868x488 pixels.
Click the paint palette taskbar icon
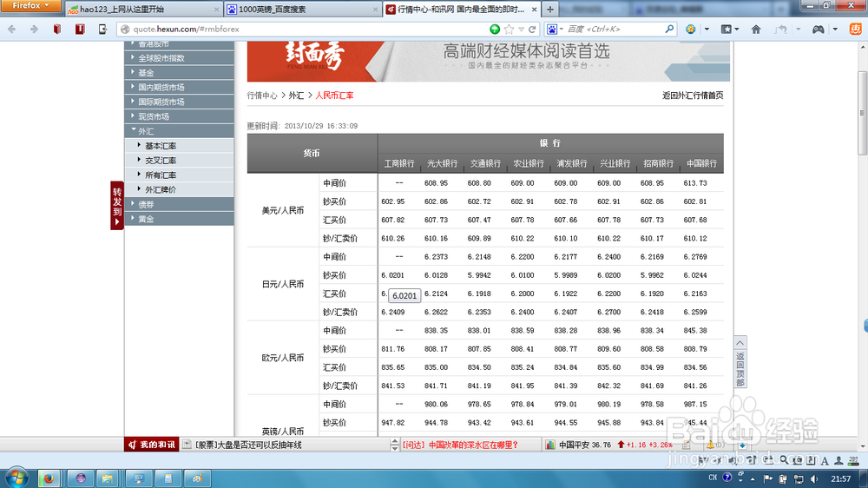(197, 478)
